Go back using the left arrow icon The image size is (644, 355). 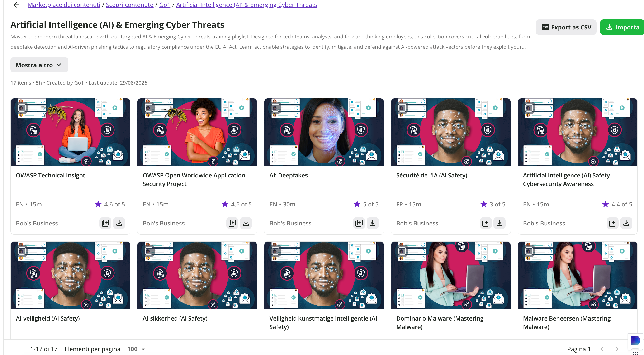(x=16, y=5)
